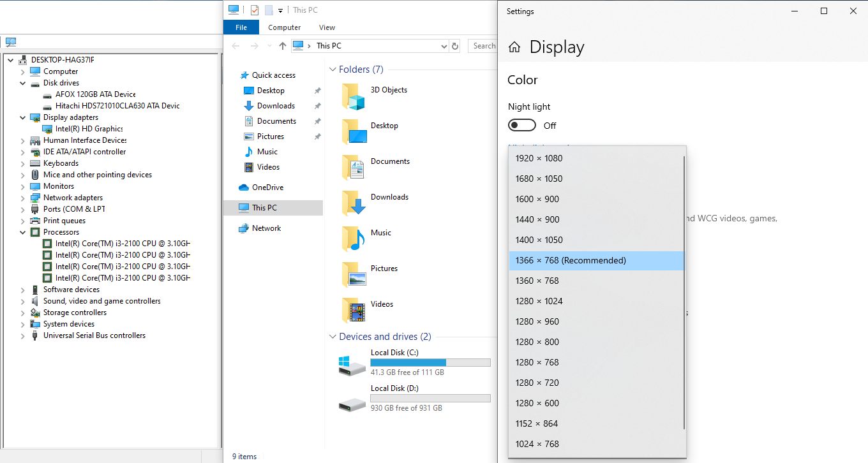This screenshot has height=463, width=868.
Task: Open the address bar history dropdown arrow
Action: 444,46
